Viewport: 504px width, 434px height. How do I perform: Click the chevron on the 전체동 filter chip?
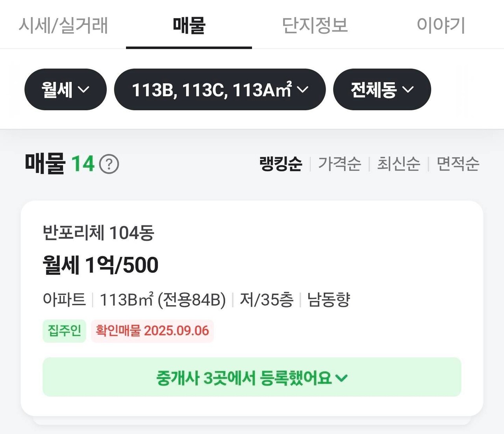408,90
